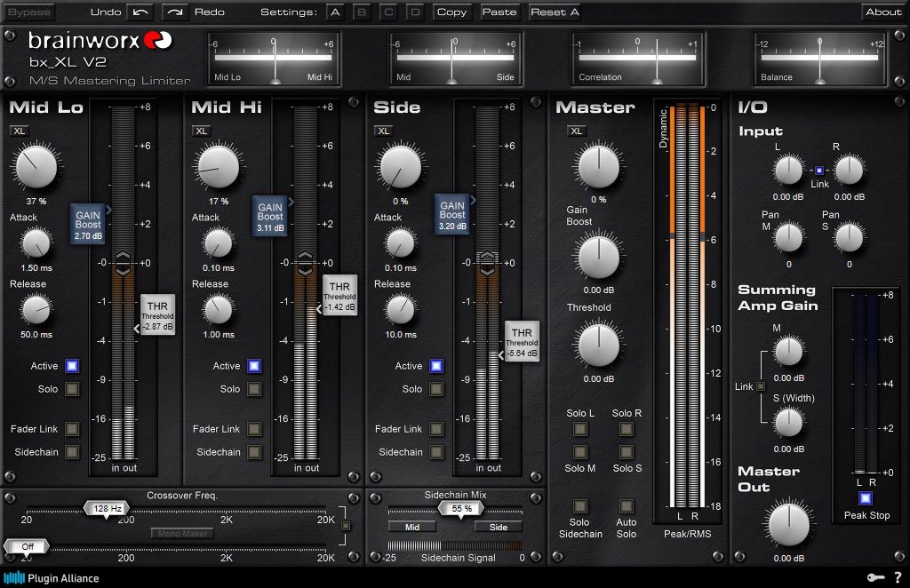The width and height of the screenshot is (910, 588).
Task: Click the S (Width) knob
Action: coord(788,422)
